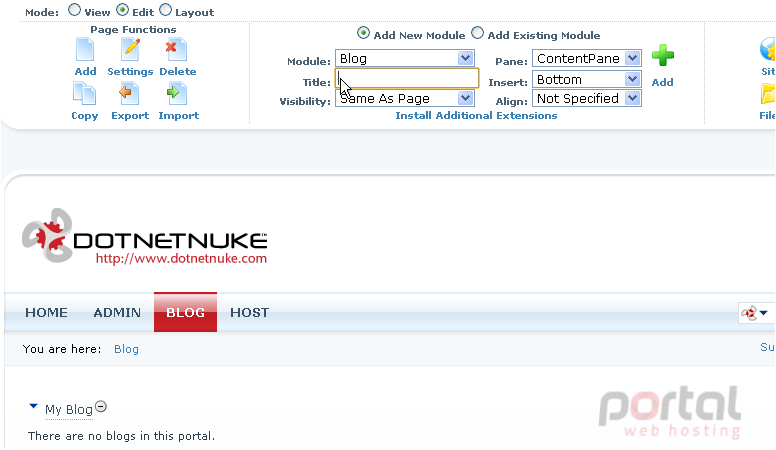Click the File folder icon at right edge

(x=768, y=94)
